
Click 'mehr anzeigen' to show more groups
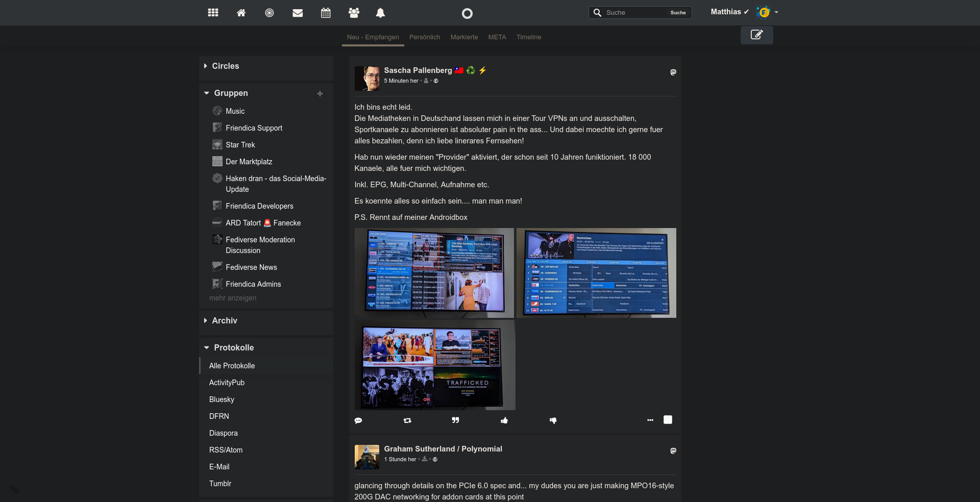233,298
